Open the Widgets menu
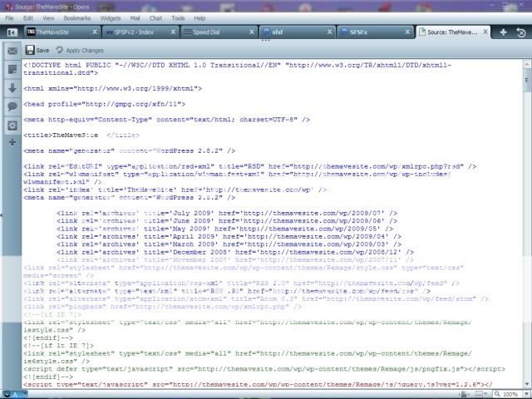The height and width of the screenshot is (399, 532). 111,18
